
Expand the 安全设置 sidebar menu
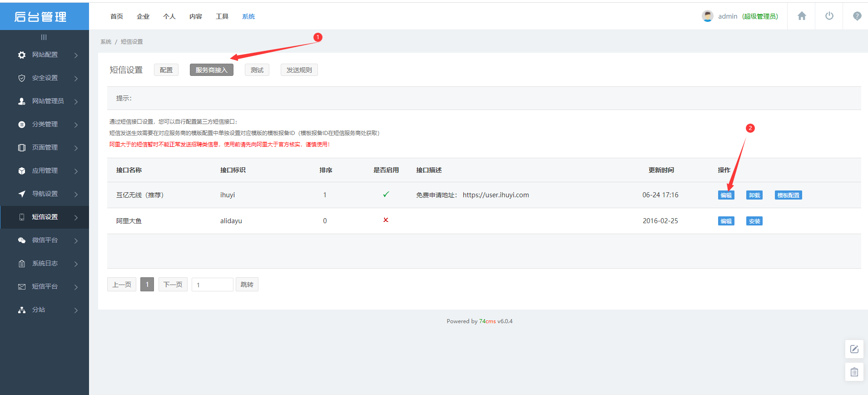(x=45, y=78)
